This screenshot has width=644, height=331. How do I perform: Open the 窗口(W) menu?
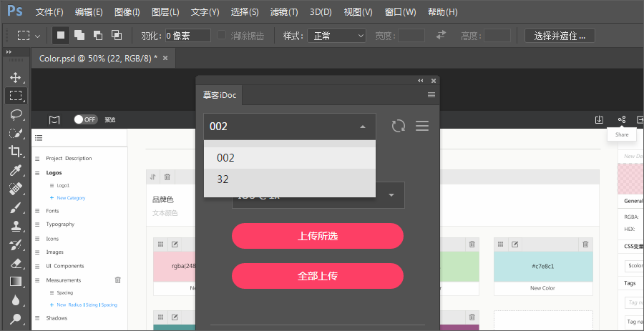pos(401,12)
